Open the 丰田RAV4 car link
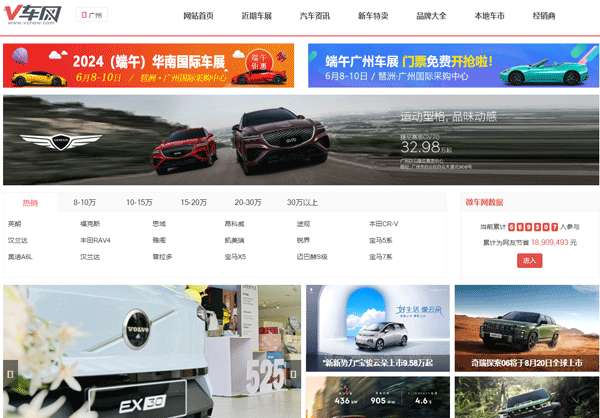This screenshot has width=600, height=418. click(95, 240)
